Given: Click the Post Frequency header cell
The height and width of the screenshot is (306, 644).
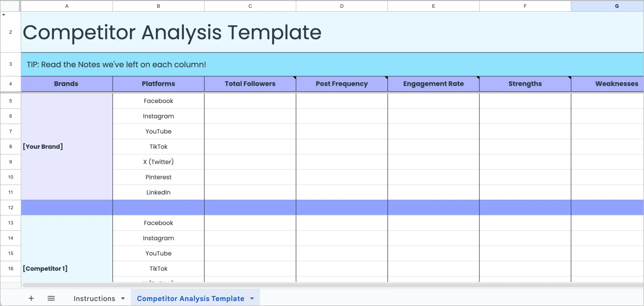Looking at the screenshot, I should (341, 84).
